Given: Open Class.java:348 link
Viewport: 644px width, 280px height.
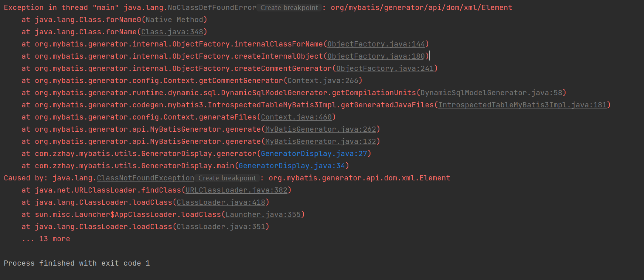Looking at the screenshot, I should point(172,32).
